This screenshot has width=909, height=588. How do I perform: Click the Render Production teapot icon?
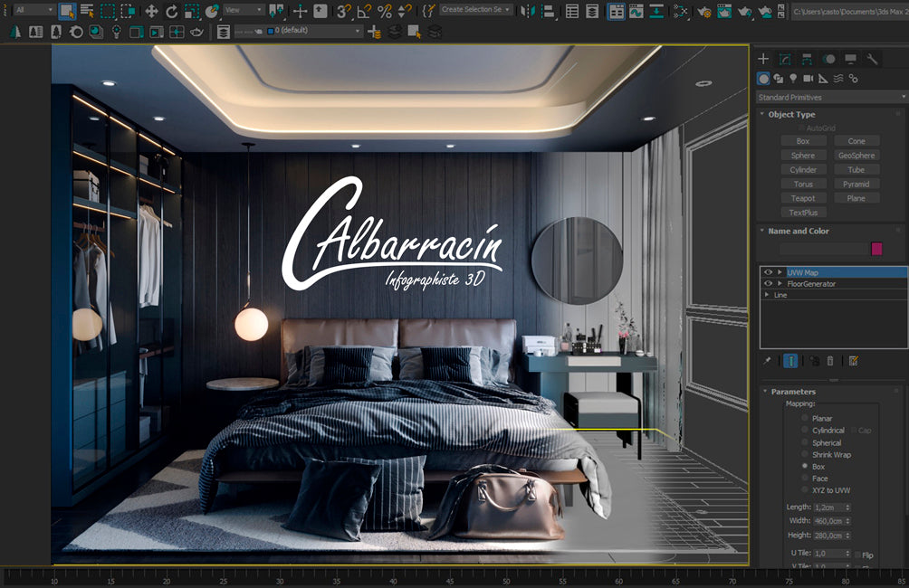click(x=745, y=11)
